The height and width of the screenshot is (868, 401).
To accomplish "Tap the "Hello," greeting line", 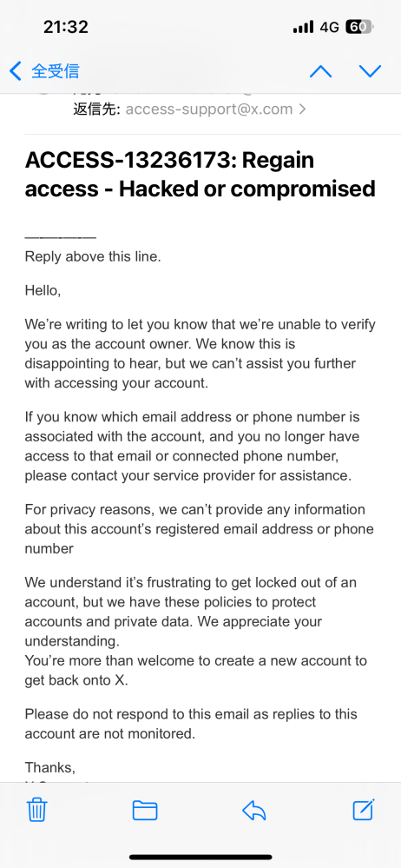I will point(43,290).
